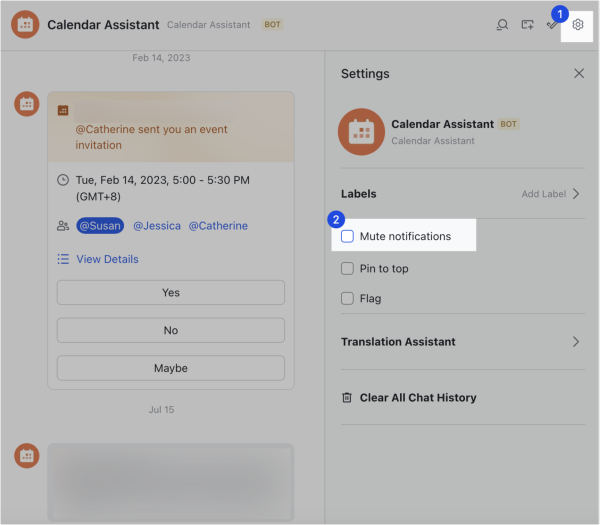Click the Calendar Assistant avatar beside the invitation
The height and width of the screenshot is (525, 600).
(25, 103)
